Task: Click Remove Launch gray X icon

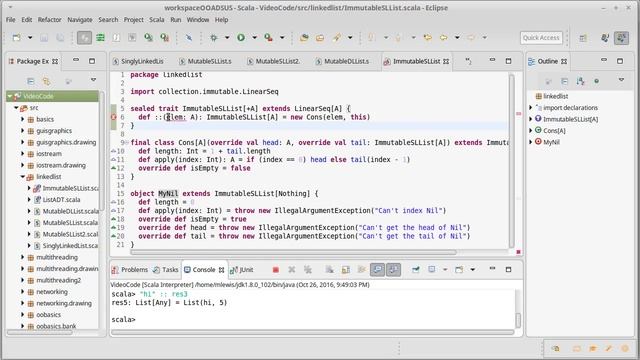Action: click(x=291, y=269)
